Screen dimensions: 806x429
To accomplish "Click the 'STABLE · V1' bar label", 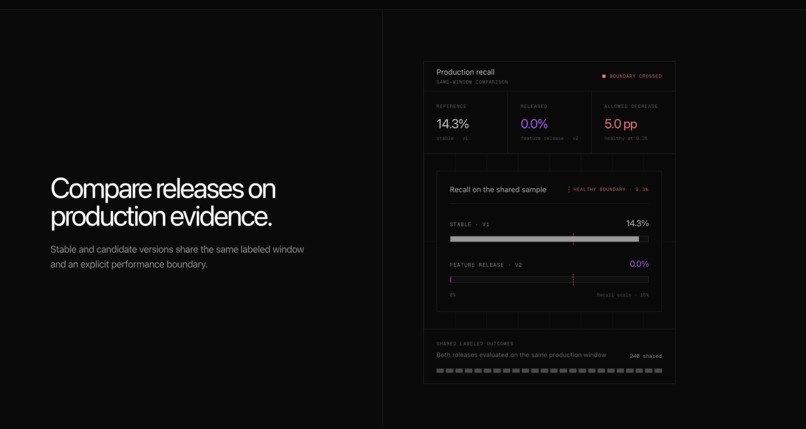I will point(469,225).
